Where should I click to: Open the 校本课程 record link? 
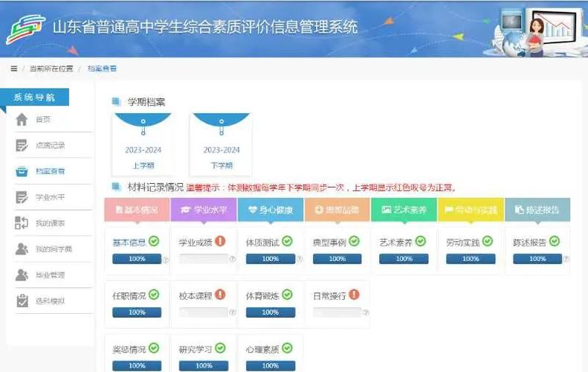196,296
